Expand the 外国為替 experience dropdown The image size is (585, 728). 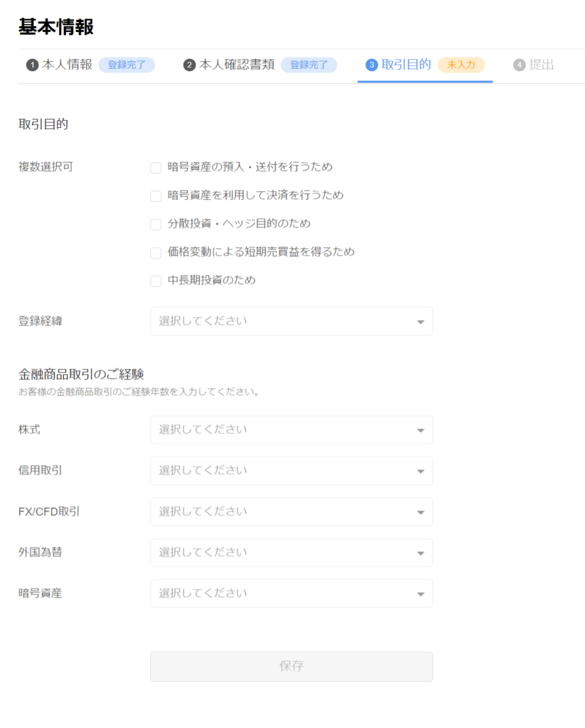[x=291, y=552]
